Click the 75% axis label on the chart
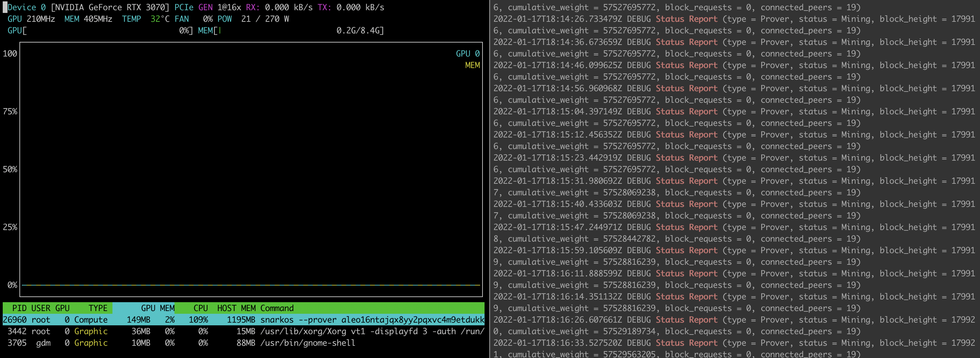Screen dimensions: 980x358 (10, 111)
